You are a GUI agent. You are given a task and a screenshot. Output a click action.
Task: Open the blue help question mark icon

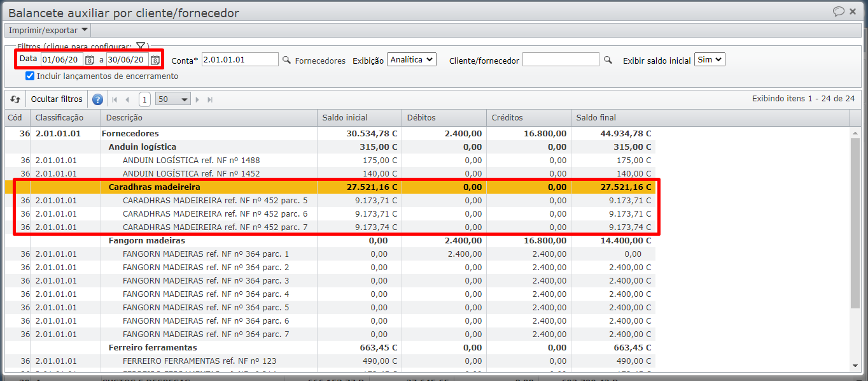(x=97, y=99)
